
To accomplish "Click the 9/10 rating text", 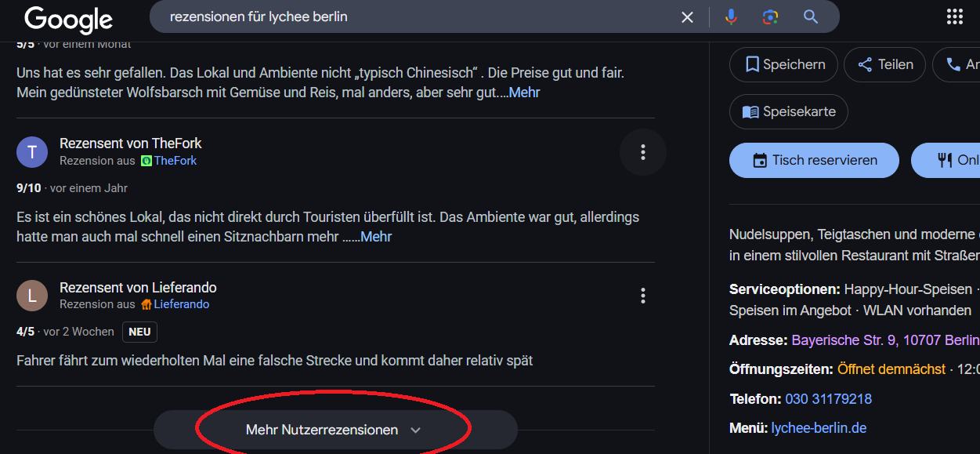I will [x=27, y=188].
